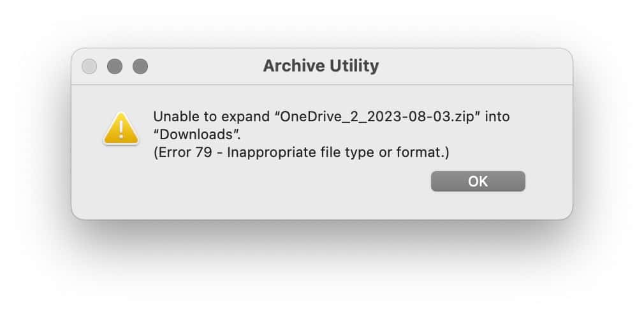The image size is (644, 314).
Task: Click the exclamation mark in warning icon
Action: (x=121, y=130)
